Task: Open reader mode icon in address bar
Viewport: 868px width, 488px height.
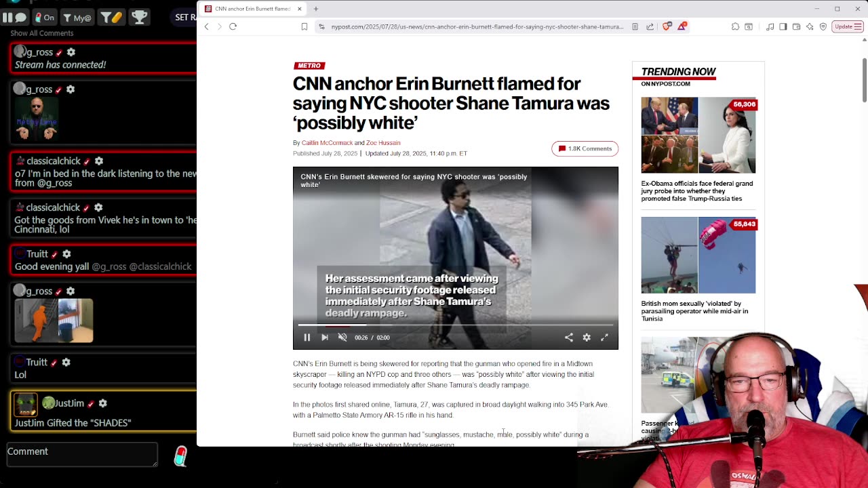Action: coord(635,26)
